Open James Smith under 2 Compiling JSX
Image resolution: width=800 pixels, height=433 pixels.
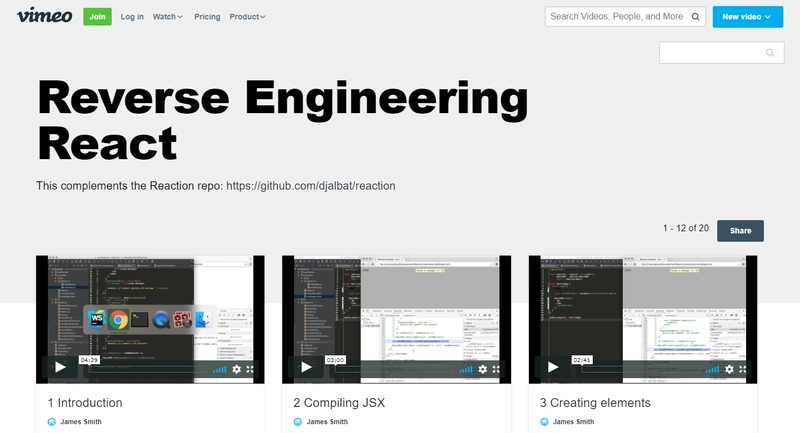pos(327,422)
